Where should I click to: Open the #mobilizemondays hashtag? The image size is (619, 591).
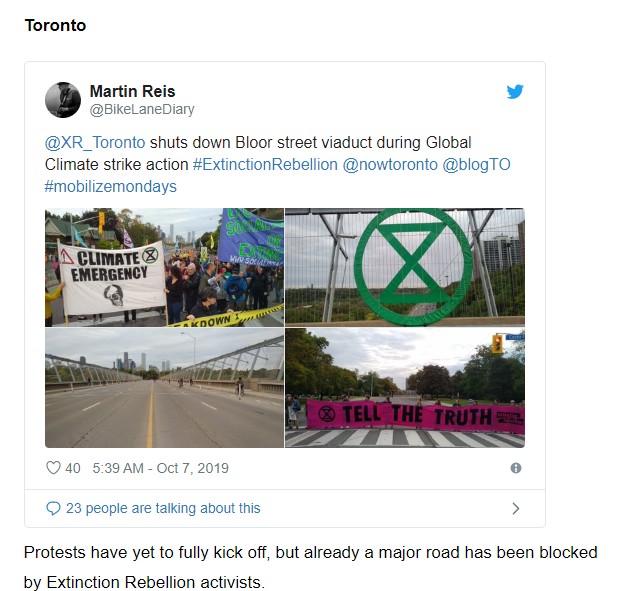coord(110,186)
